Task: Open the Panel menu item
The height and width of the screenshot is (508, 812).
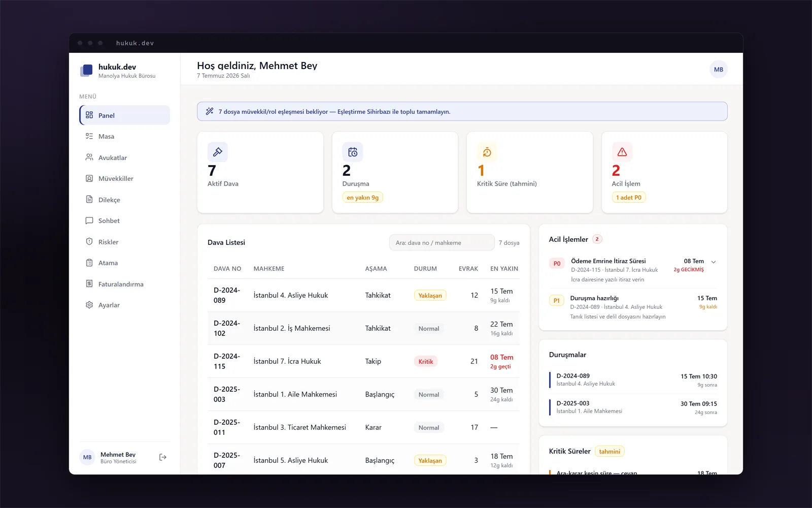Action: point(125,115)
